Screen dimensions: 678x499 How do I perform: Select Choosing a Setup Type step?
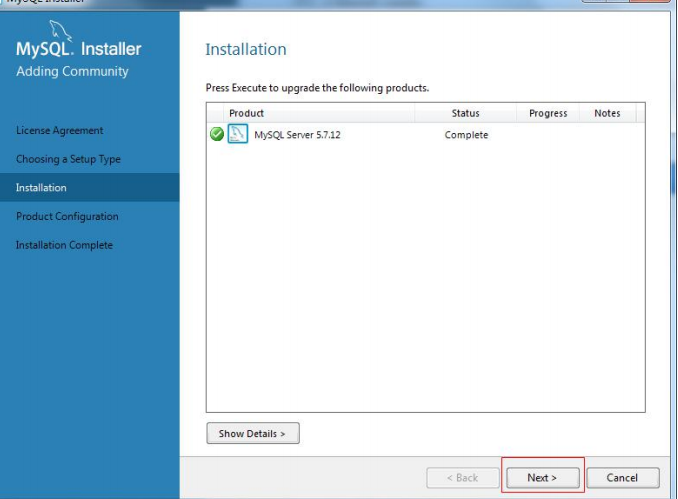pos(68,159)
